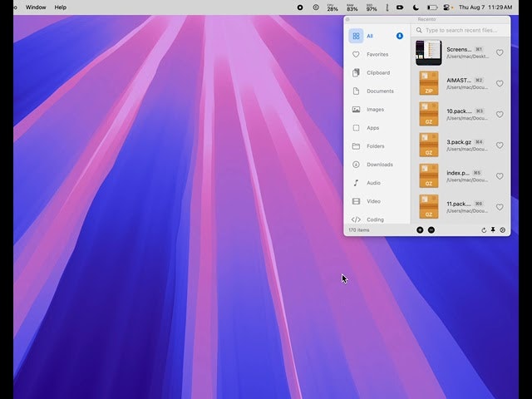
Task: Click the CPU 28% menu bar monitor
Action: click(x=332, y=7)
